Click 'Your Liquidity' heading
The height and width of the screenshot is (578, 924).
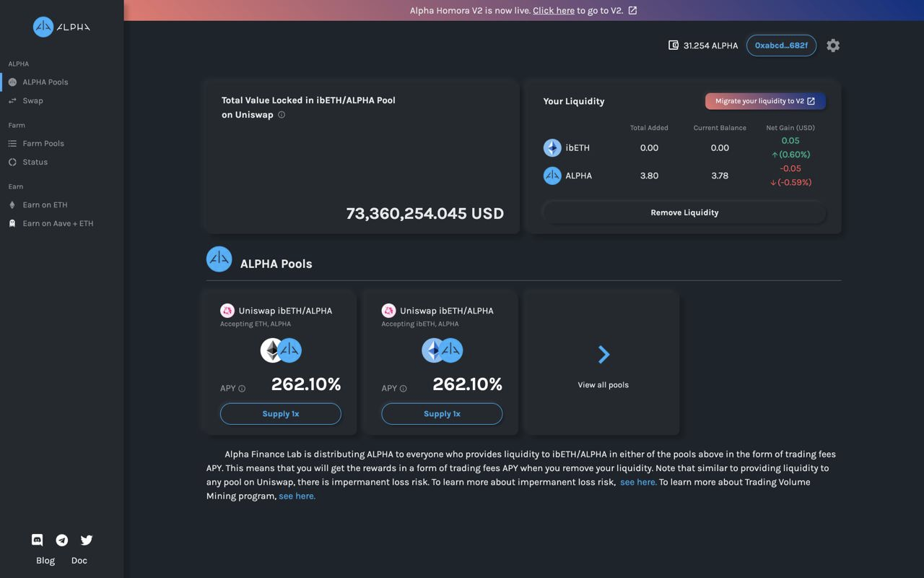(574, 101)
